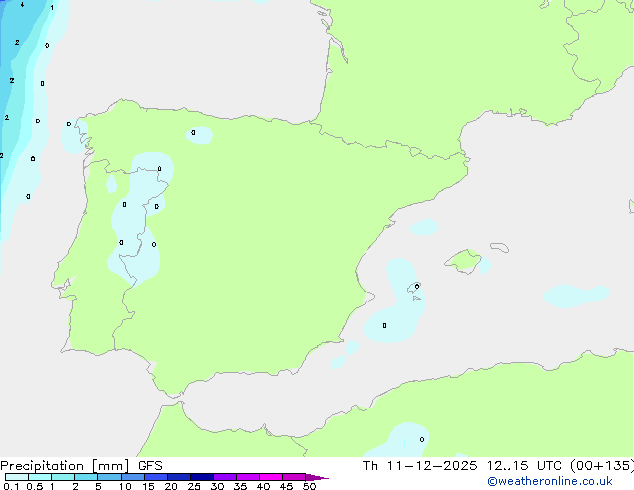The width and height of the screenshot is (634, 490).
Task: Click the 'Precipitation [mm] GFS' title
Action: click(x=81, y=466)
